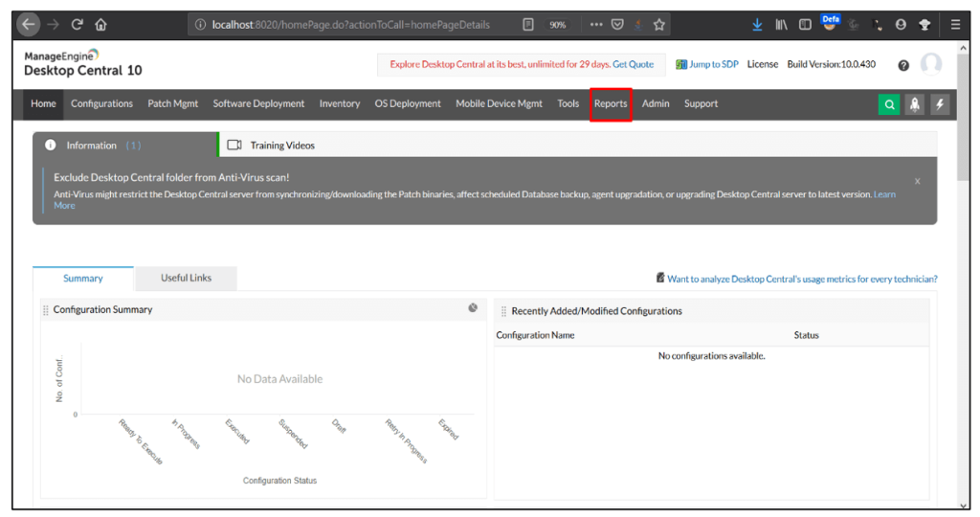Open the Inventory menu
This screenshot has width=980, height=517.
coord(340,103)
